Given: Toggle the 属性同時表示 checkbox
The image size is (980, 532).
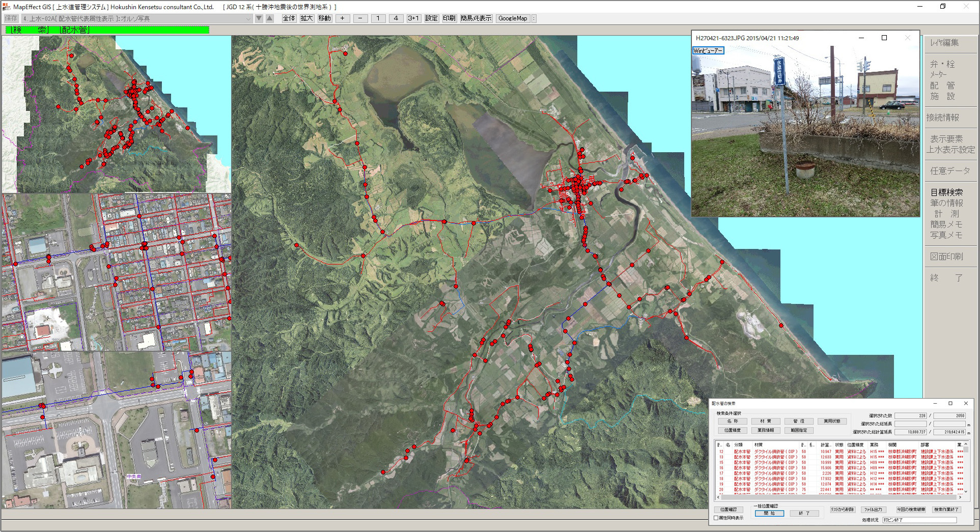Looking at the screenshot, I should [716, 518].
